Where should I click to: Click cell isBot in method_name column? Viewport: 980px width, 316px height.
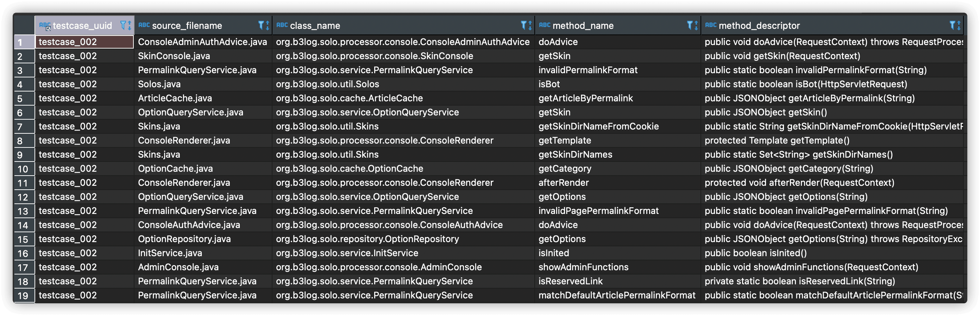point(617,84)
